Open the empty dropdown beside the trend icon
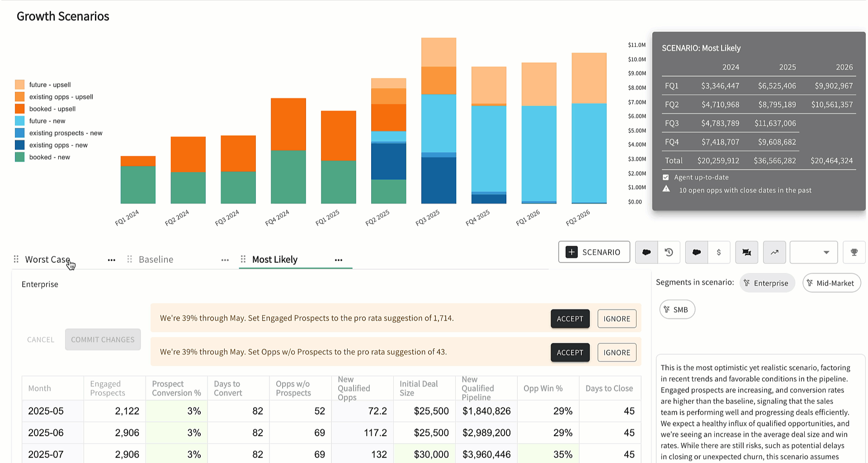Image resolution: width=868 pixels, height=463 pixels. 814,252
